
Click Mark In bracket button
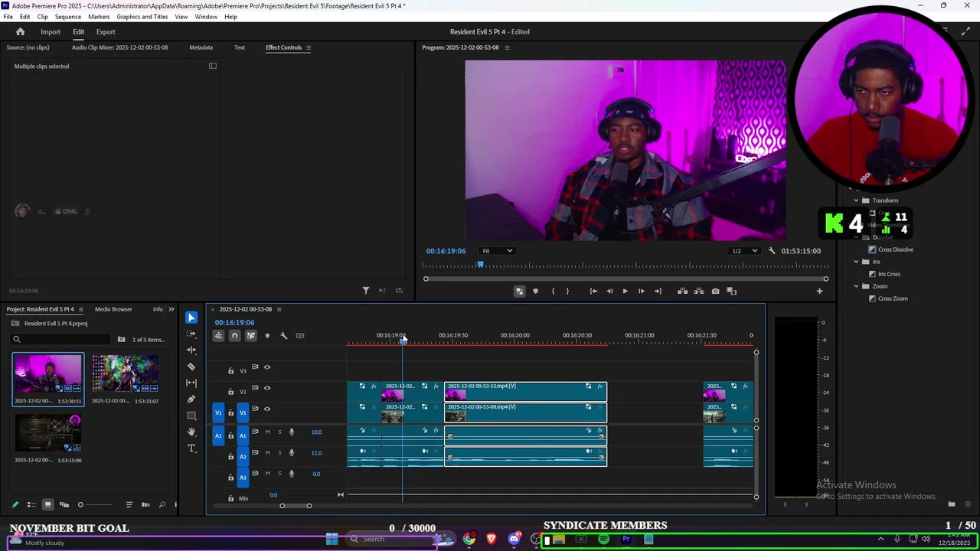point(552,291)
